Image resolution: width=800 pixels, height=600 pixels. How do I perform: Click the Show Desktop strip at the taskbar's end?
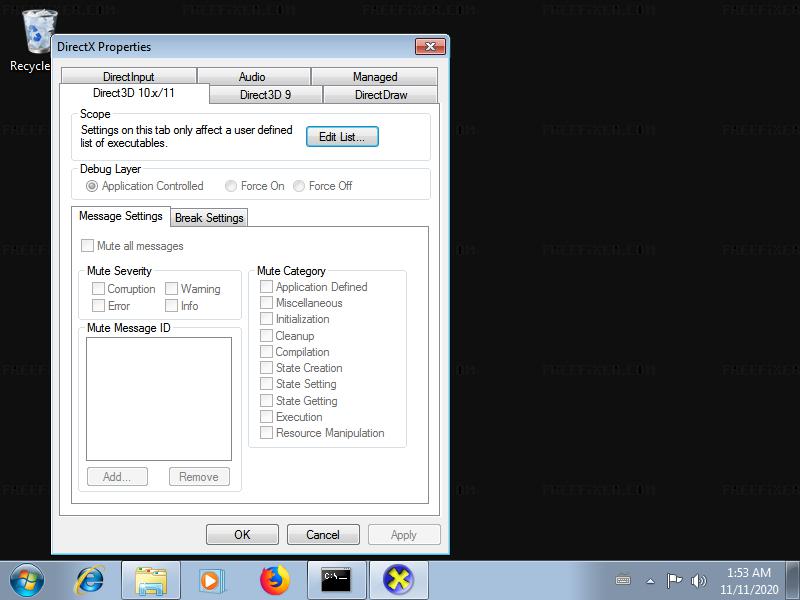point(793,580)
